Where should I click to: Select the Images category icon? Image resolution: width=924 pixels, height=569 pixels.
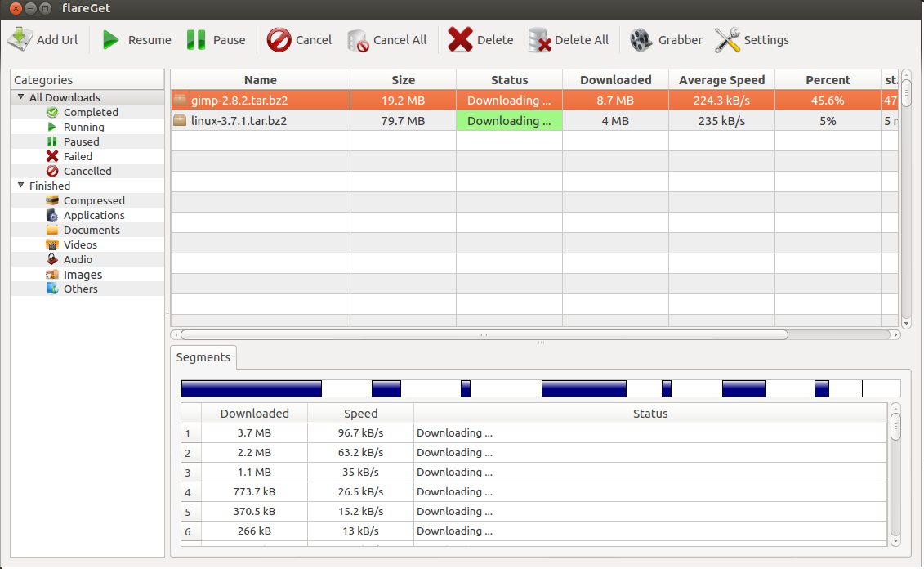click(x=52, y=274)
